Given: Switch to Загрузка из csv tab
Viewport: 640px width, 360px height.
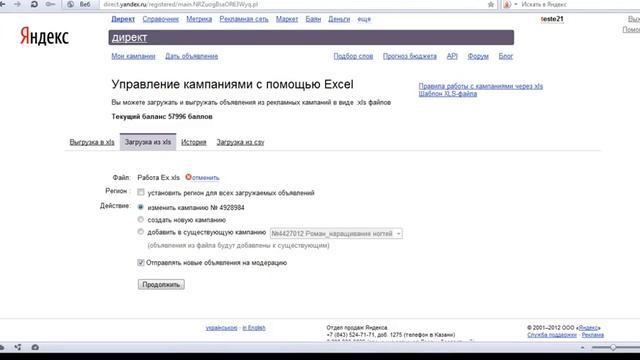Looking at the screenshot, I should point(240,142).
